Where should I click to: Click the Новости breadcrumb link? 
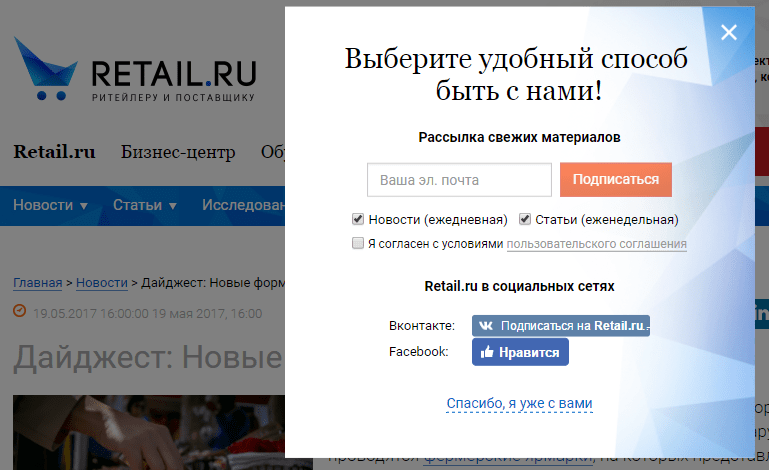(102, 283)
